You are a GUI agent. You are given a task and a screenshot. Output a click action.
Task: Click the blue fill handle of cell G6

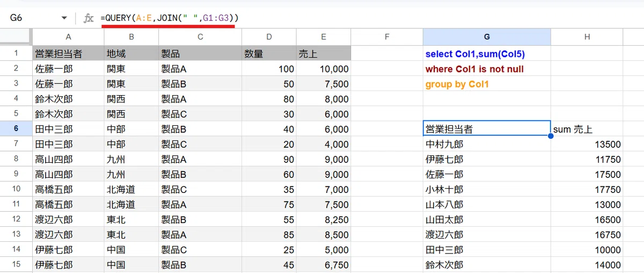[551, 136]
